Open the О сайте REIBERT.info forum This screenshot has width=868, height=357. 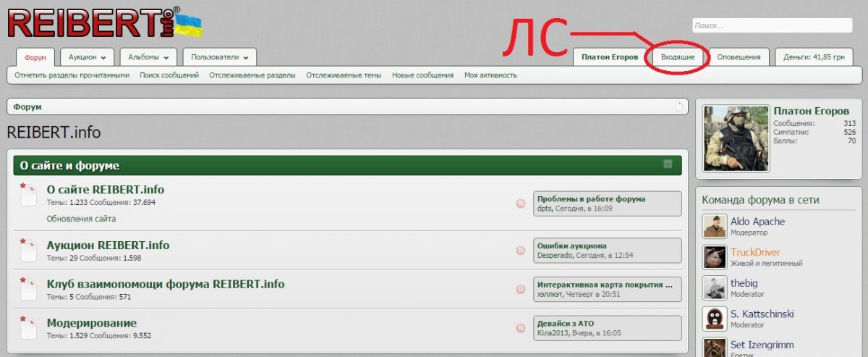pyautogui.click(x=106, y=190)
